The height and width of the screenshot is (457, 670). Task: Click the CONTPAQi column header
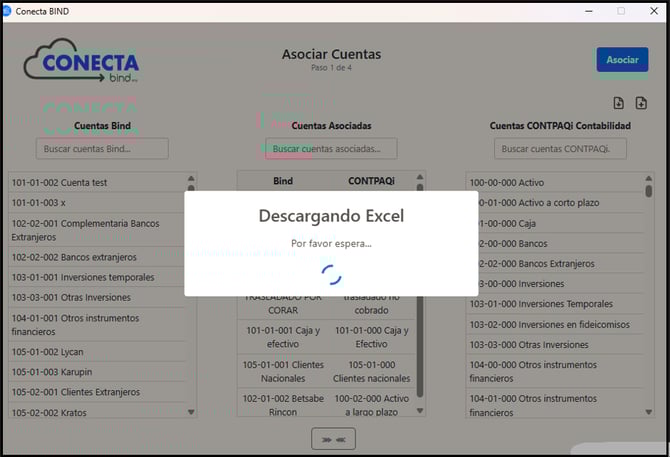371,181
